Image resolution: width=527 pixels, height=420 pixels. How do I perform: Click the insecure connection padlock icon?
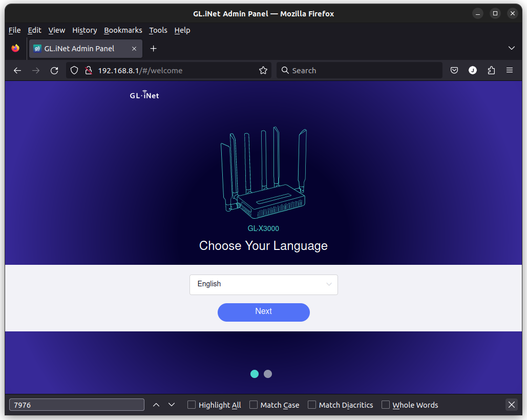[x=89, y=71]
